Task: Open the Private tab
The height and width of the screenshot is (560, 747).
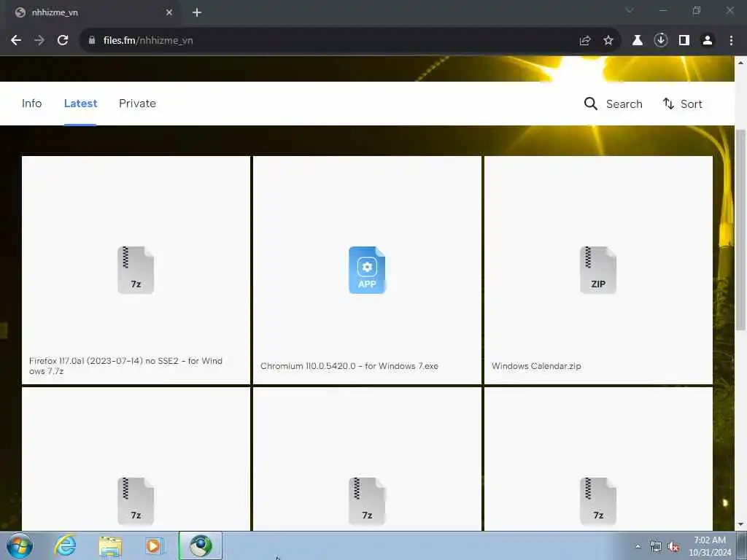Action: (x=137, y=104)
